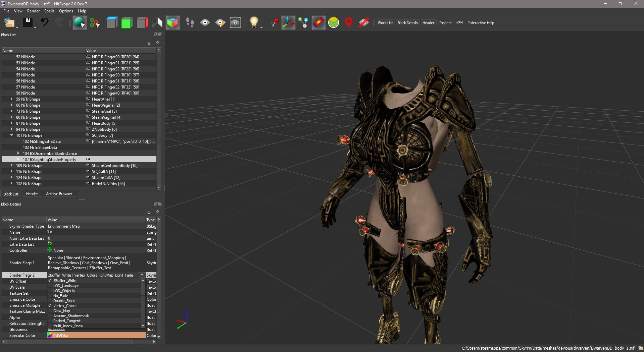Open the Render menu
644x352 pixels.
coord(33,11)
